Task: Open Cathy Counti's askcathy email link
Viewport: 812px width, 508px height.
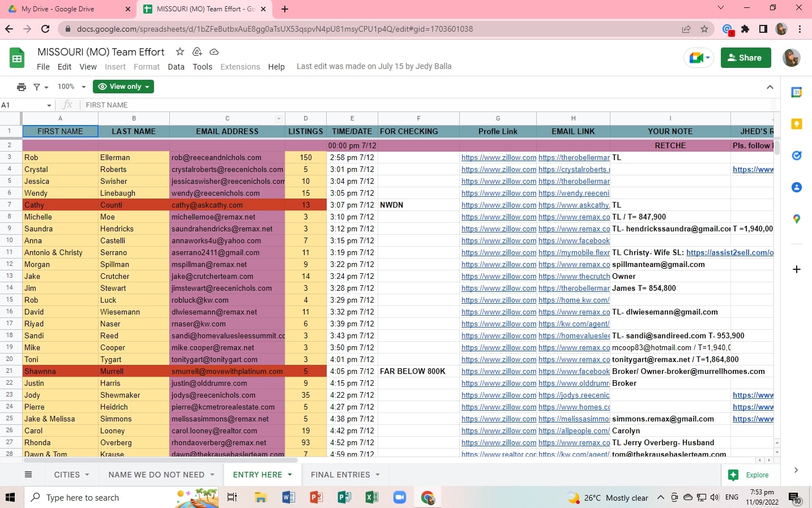Action: tap(574, 205)
